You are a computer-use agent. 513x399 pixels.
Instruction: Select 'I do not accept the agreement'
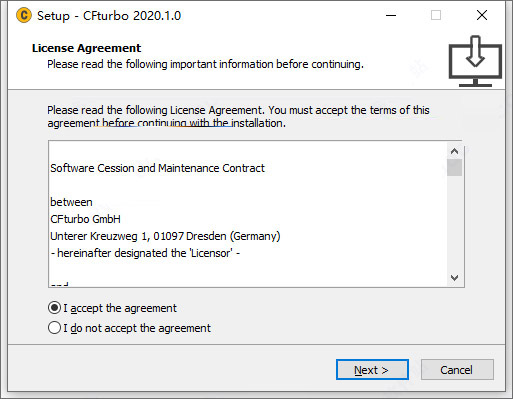129,328
